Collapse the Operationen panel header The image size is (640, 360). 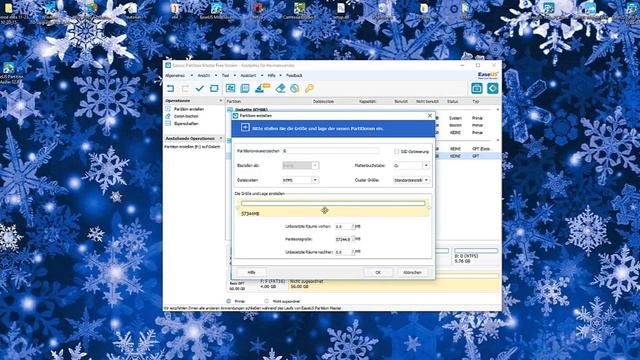(x=221, y=100)
